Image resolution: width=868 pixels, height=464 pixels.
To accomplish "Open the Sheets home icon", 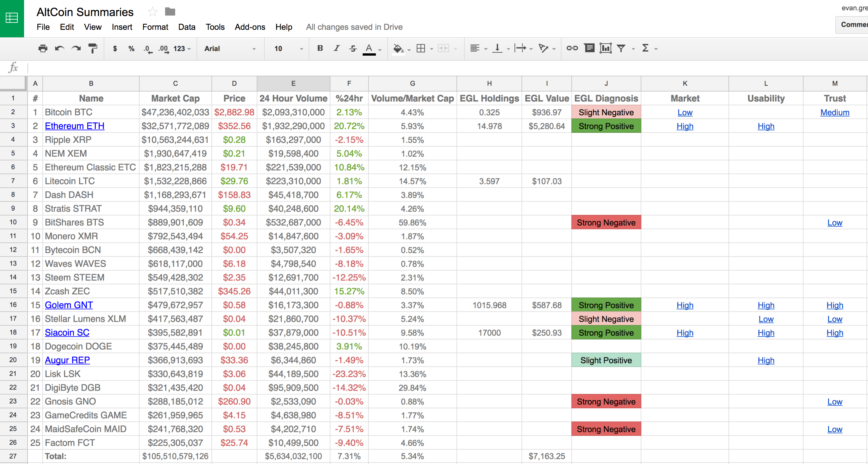I will point(12,18).
